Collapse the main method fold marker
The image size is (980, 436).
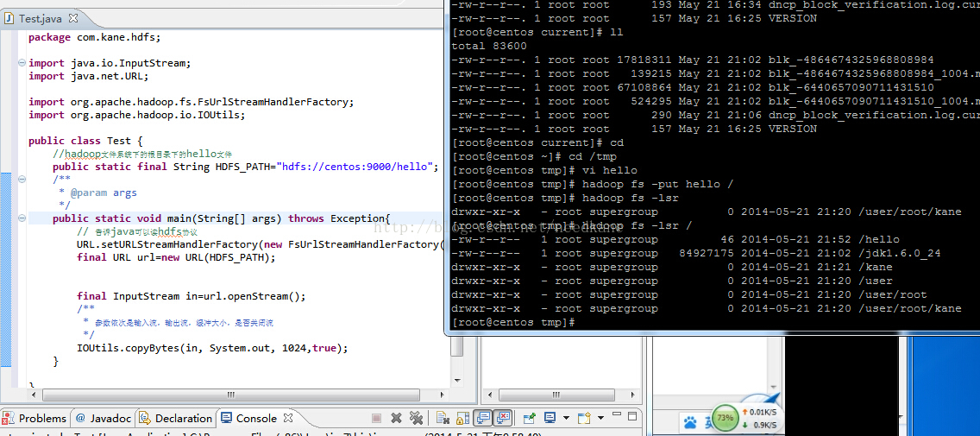click(22, 218)
